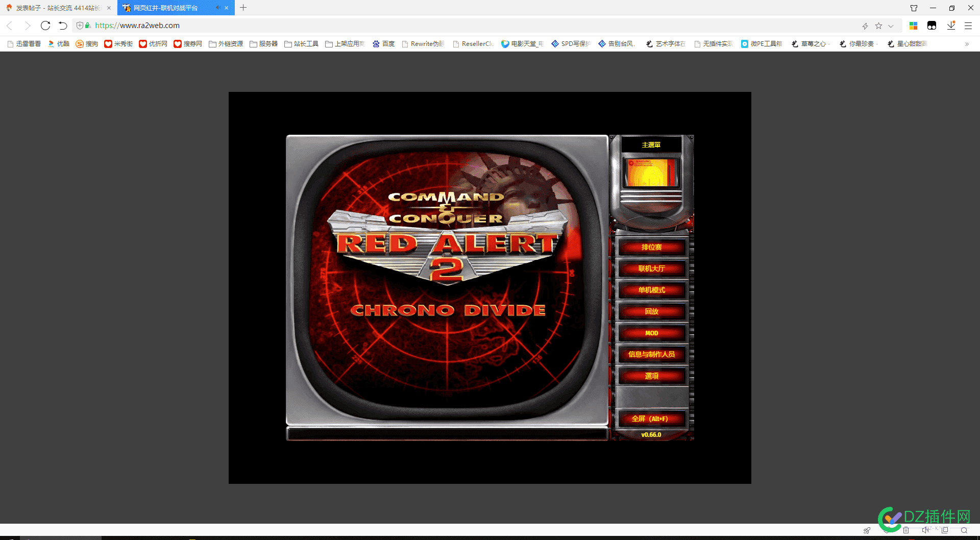Open 信息与制作人员 credits
Image resolution: width=980 pixels, height=540 pixels.
coord(651,354)
